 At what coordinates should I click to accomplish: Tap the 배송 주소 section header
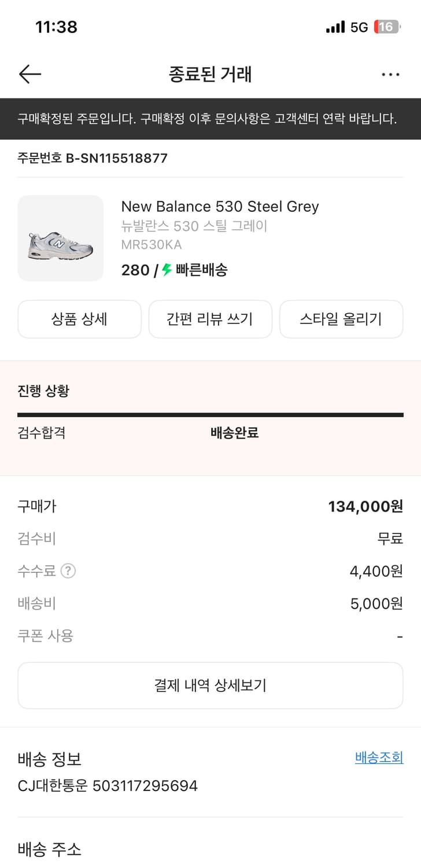(x=50, y=849)
